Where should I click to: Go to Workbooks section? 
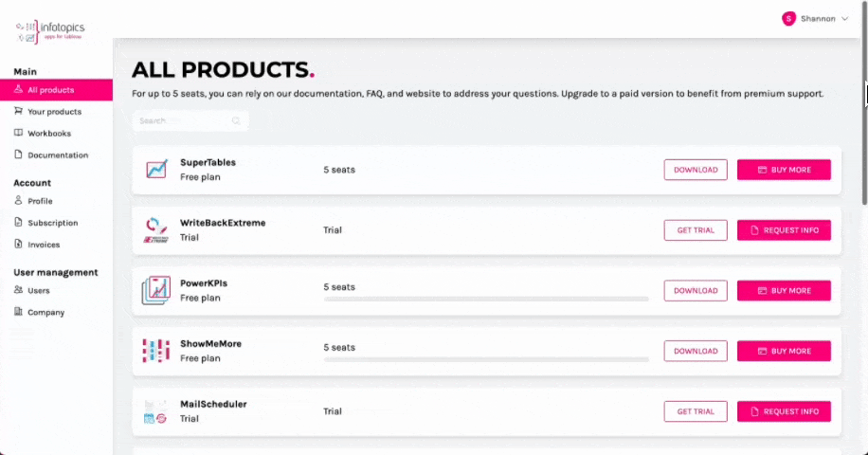click(49, 134)
